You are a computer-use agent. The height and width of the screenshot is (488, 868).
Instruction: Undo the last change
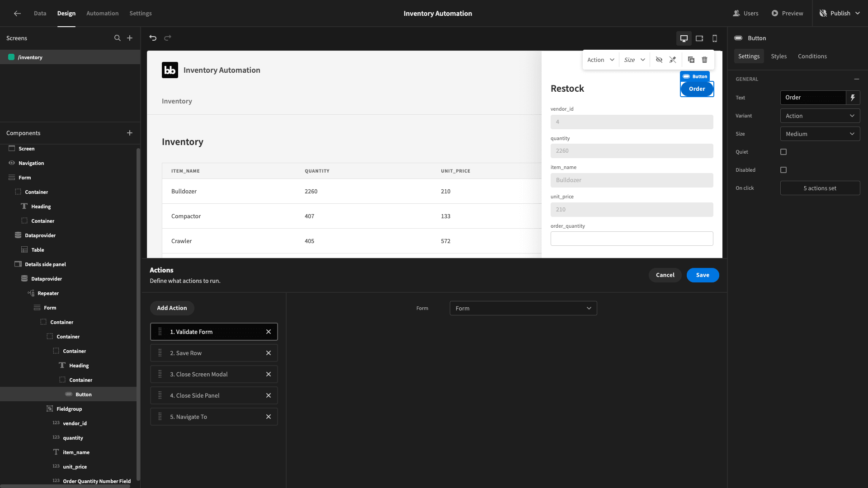pyautogui.click(x=153, y=38)
